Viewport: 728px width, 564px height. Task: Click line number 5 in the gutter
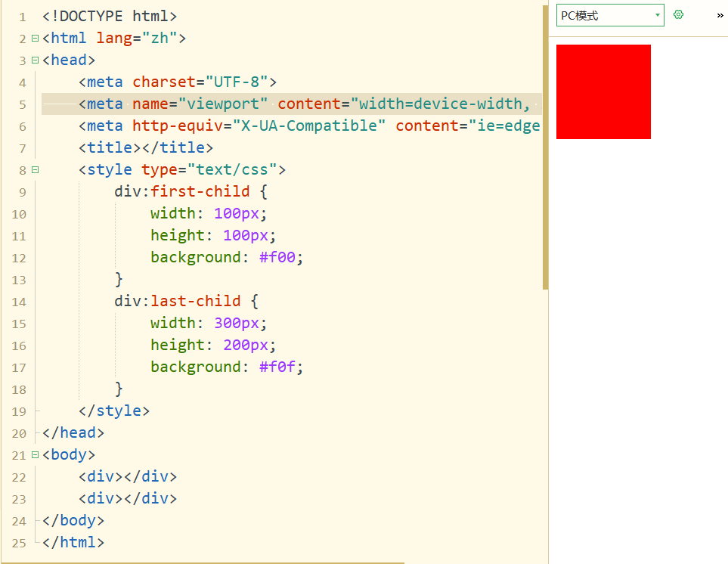pyautogui.click(x=22, y=104)
